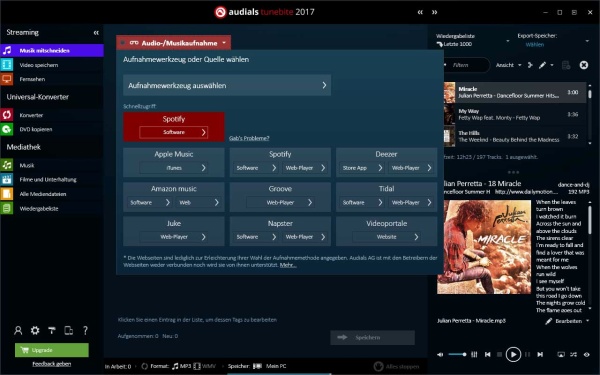Image resolution: width=600 pixels, height=375 pixels.
Task: Toggle the eye visibility icon in player
Action: (586, 354)
